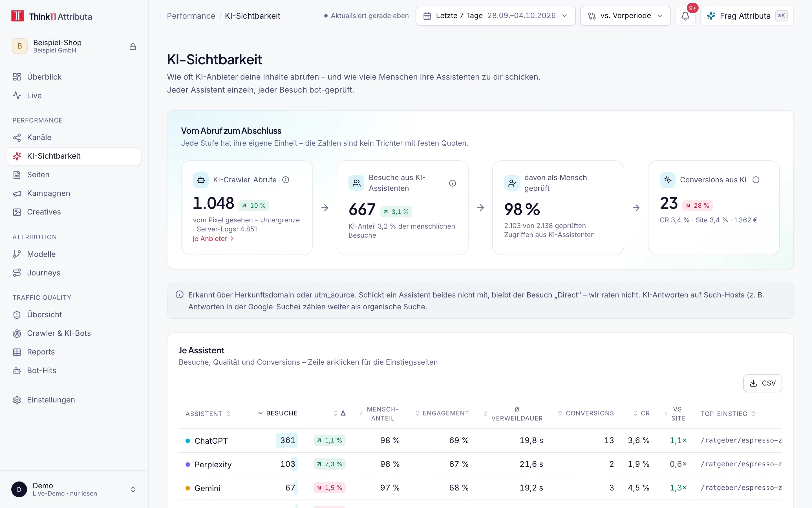The height and width of the screenshot is (508, 812).
Task: Select the ChatGPT row
Action: 480,441
